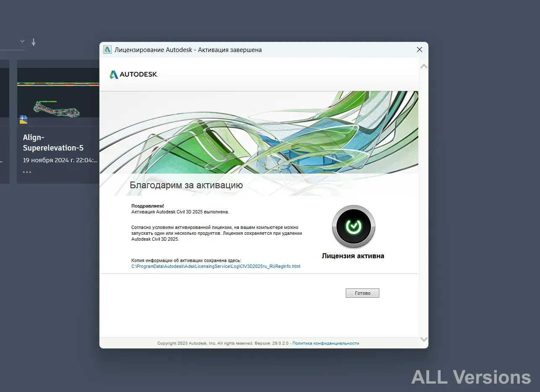Close the Autodesk licensing dialog
This screenshot has height=392, width=540.
tap(419, 49)
